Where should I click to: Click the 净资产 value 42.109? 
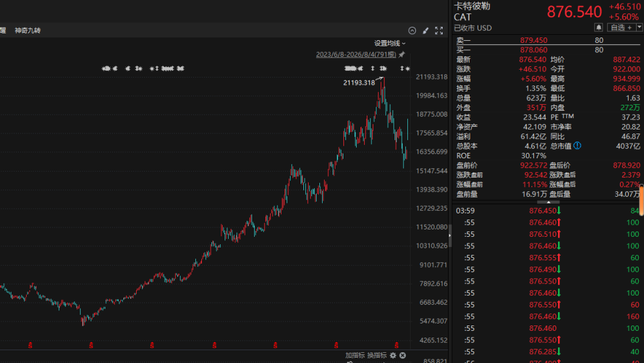(x=535, y=127)
